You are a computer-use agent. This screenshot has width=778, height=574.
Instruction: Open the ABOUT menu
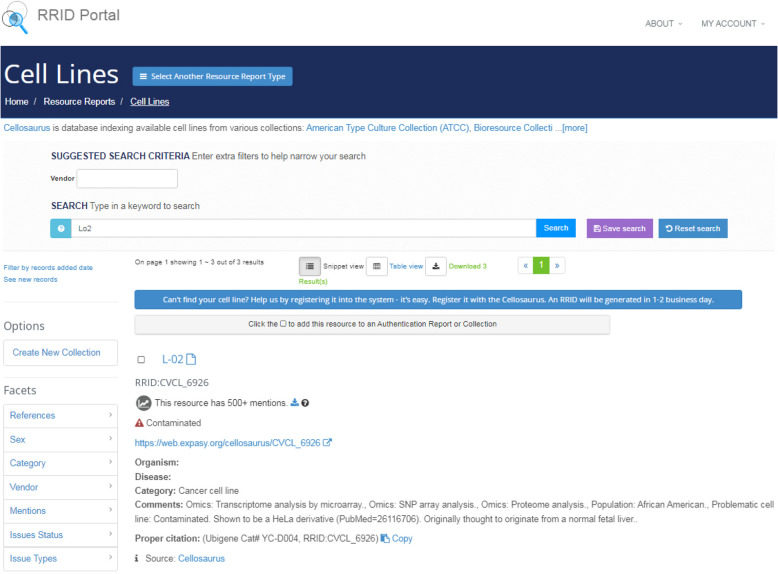pyautogui.click(x=664, y=24)
